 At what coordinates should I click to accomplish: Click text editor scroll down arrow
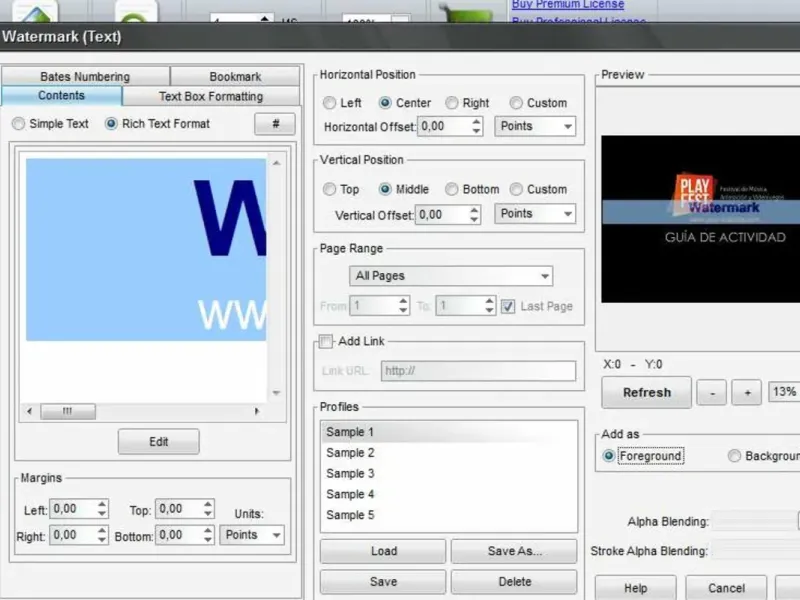276,393
